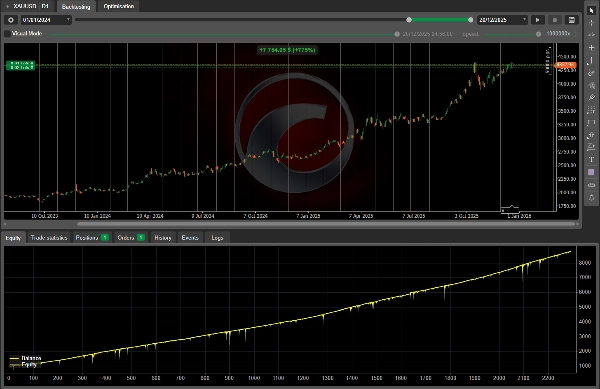Image resolution: width=600 pixels, height=389 pixels.
Task: Stop the backtest with the stop button
Action: pyautogui.click(x=554, y=20)
